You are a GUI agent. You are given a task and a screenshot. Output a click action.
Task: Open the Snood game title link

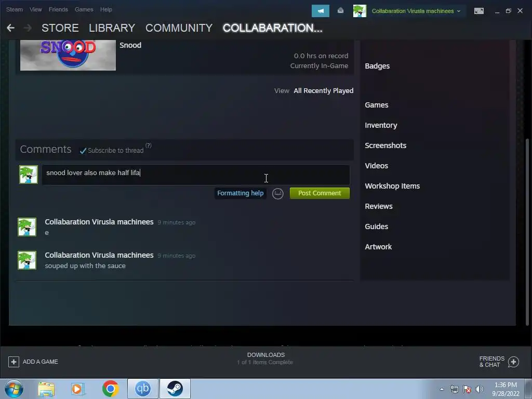pos(130,45)
